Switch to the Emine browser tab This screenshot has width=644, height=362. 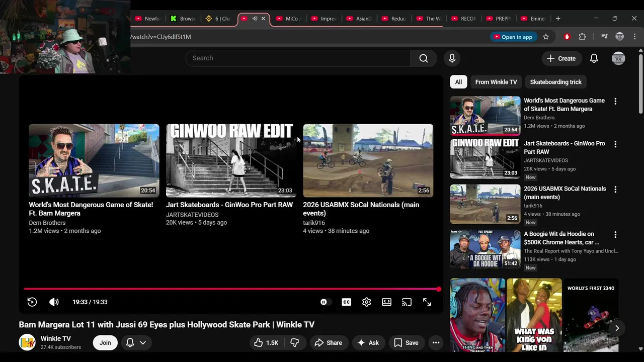coord(534,19)
